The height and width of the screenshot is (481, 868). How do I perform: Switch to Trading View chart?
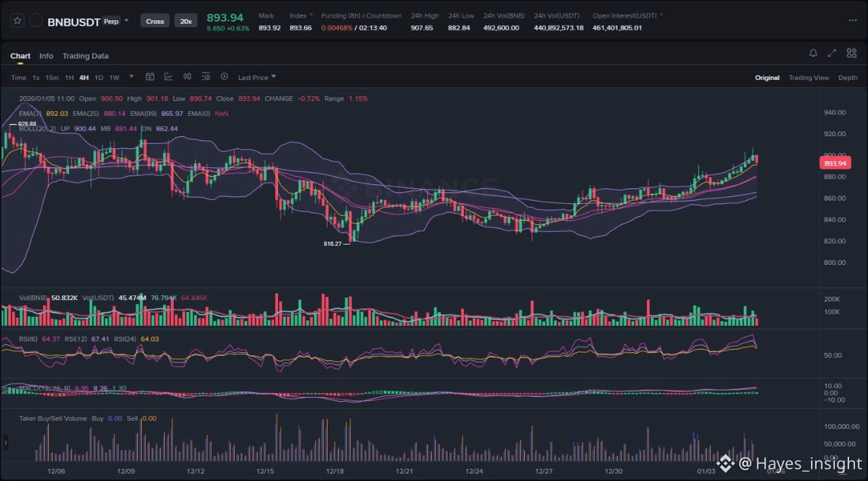coord(809,78)
